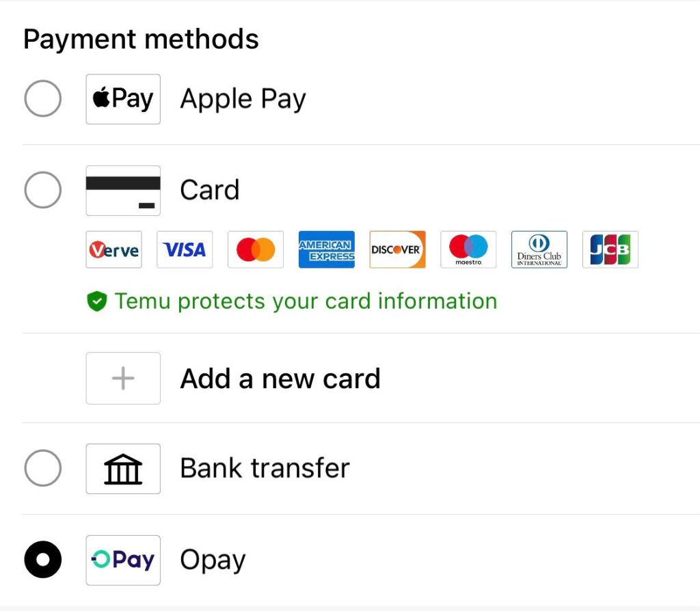Open Temu protects your card information link

point(306,301)
